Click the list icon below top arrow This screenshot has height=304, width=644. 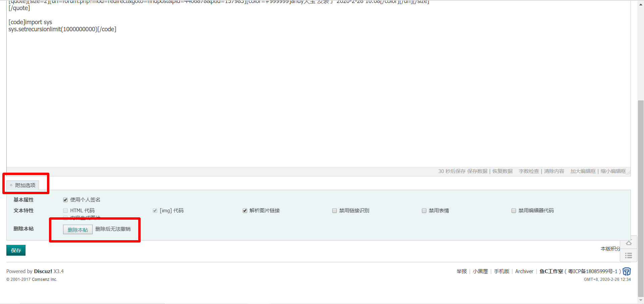629,256
